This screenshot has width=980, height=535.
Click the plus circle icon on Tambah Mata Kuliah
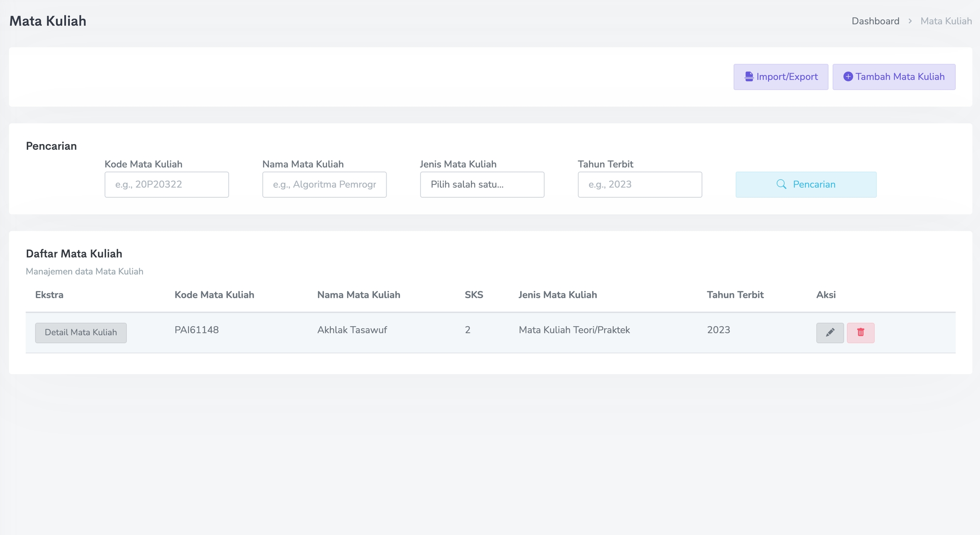point(848,77)
